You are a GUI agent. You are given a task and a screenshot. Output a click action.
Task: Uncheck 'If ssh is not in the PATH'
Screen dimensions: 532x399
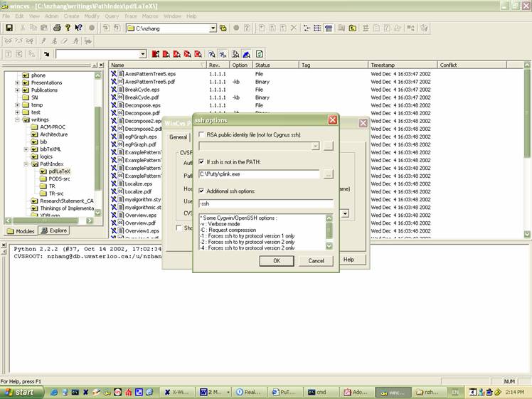(x=202, y=162)
